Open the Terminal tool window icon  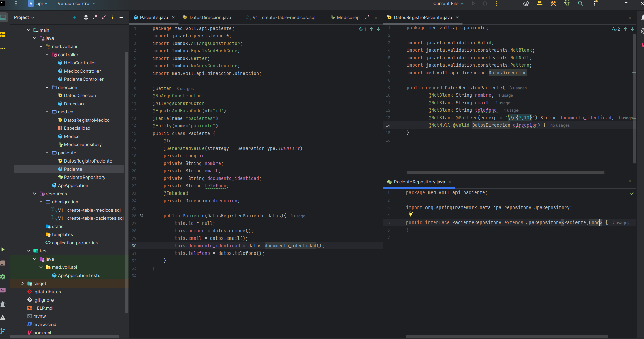(3, 290)
